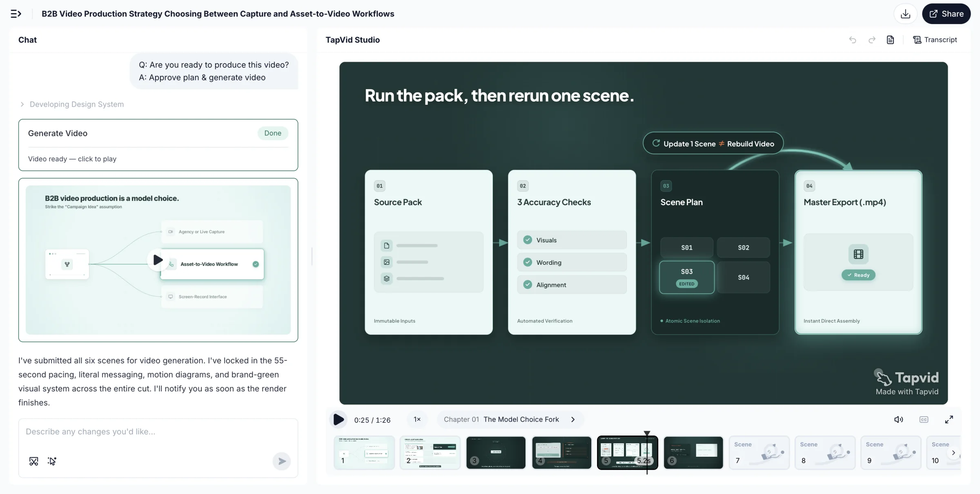Select Scene 8 placeholder
Screen dimensions: 980x494
click(x=825, y=453)
